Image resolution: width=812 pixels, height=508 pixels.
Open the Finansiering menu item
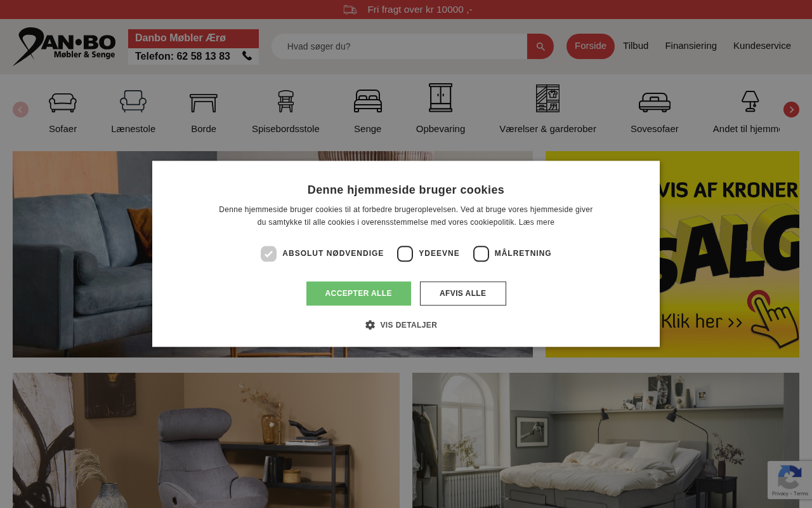(x=691, y=46)
